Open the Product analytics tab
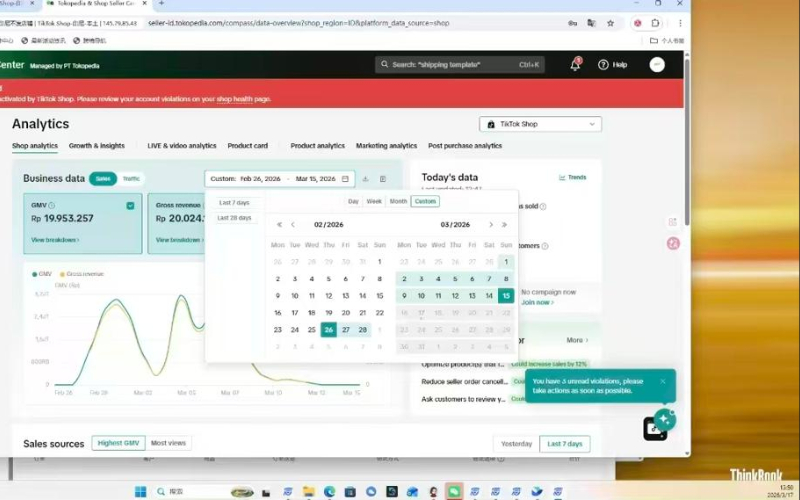This screenshot has width=800, height=500. 317,146
